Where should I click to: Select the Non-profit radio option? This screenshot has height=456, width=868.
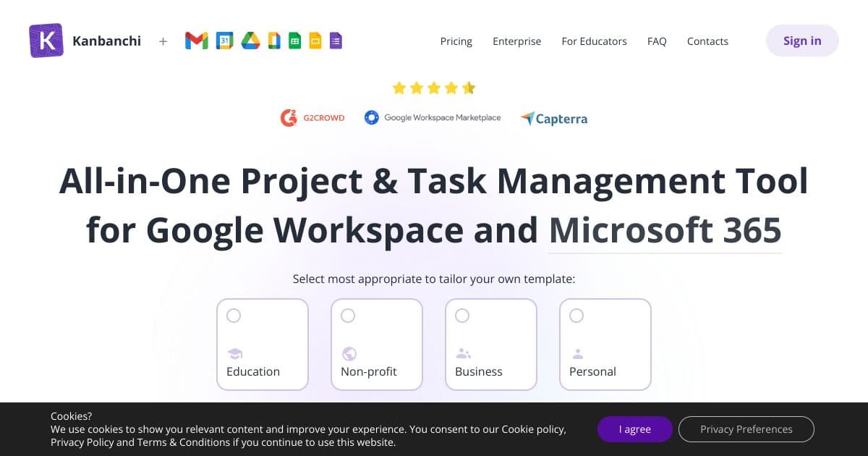[x=348, y=316]
